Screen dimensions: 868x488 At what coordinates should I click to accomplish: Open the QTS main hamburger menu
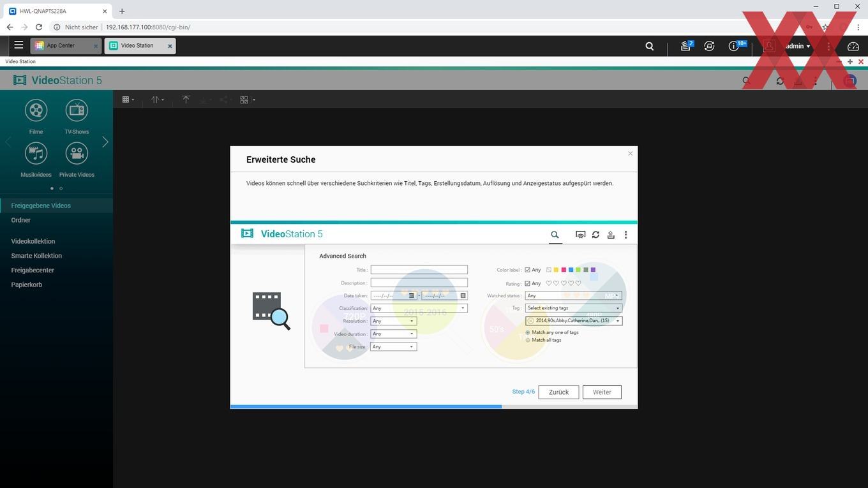[x=19, y=45]
